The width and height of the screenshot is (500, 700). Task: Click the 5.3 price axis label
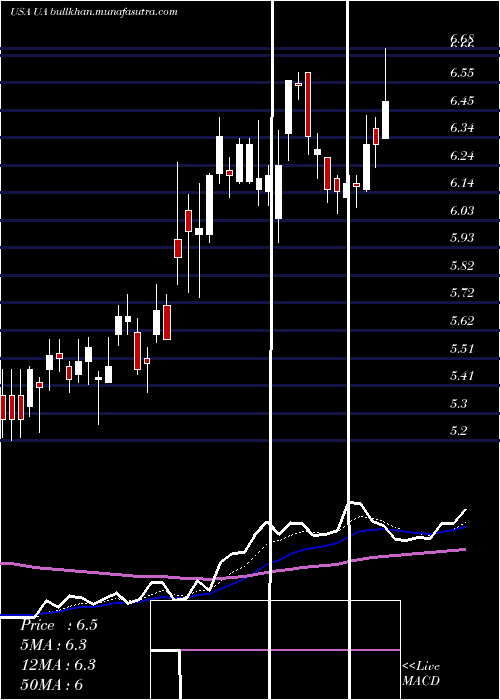[459, 403]
